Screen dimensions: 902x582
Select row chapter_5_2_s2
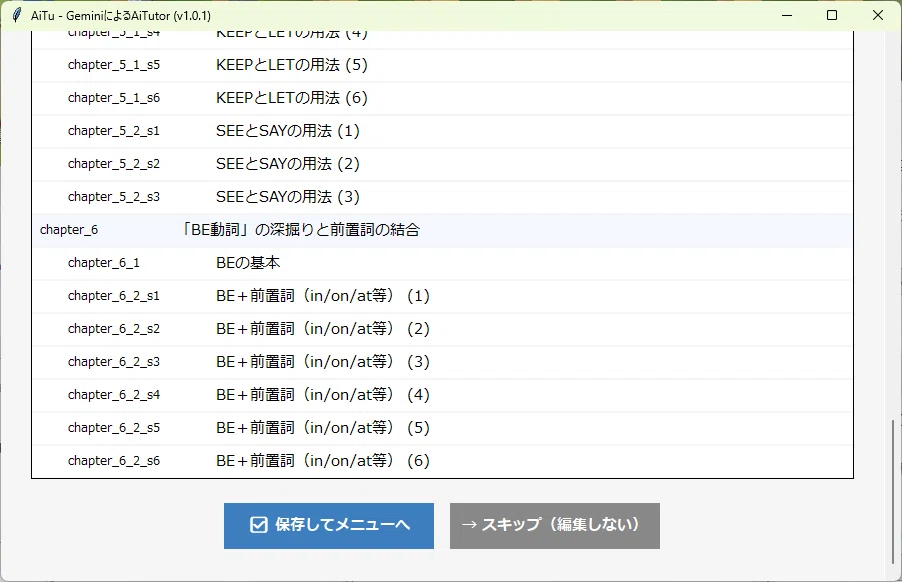coord(442,164)
